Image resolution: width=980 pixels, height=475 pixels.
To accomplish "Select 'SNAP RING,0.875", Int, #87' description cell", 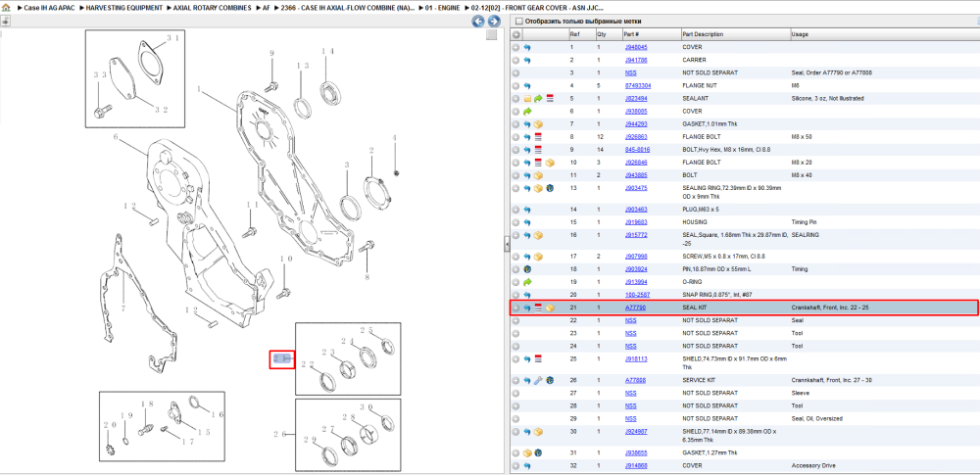I will tap(715, 295).
